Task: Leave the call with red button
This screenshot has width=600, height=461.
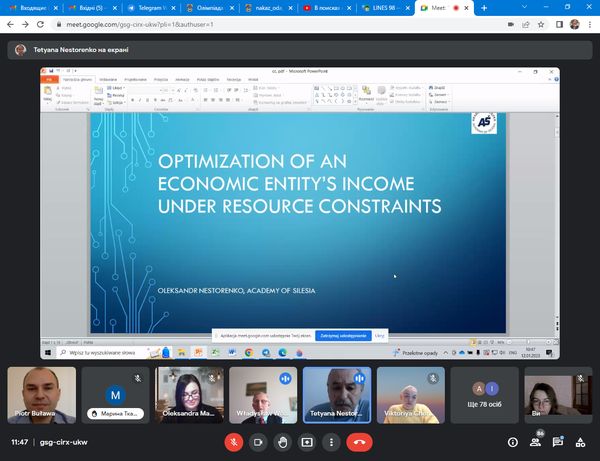Action: point(359,442)
